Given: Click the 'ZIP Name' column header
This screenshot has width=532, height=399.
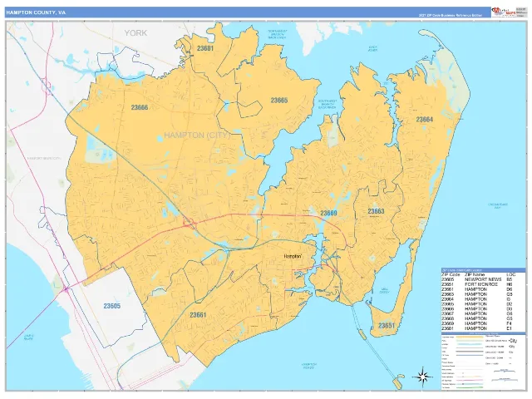Looking at the screenshot, I should click(x=475, y=274).
